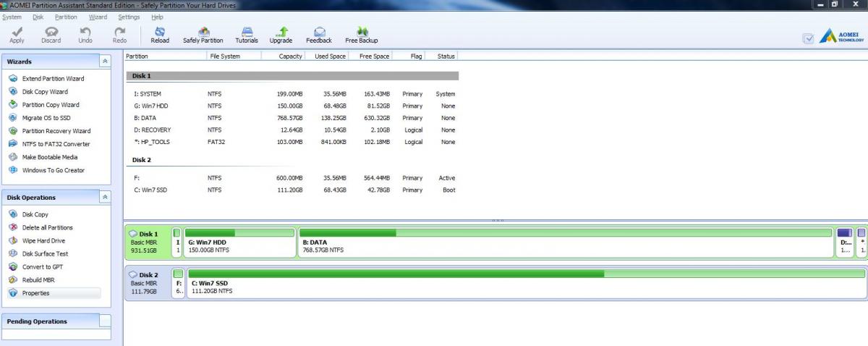This screenshot has height=346, width=868.
Task: Click the Undo toolbar icon
Action: pyautogui.click(x=85, y=35)
